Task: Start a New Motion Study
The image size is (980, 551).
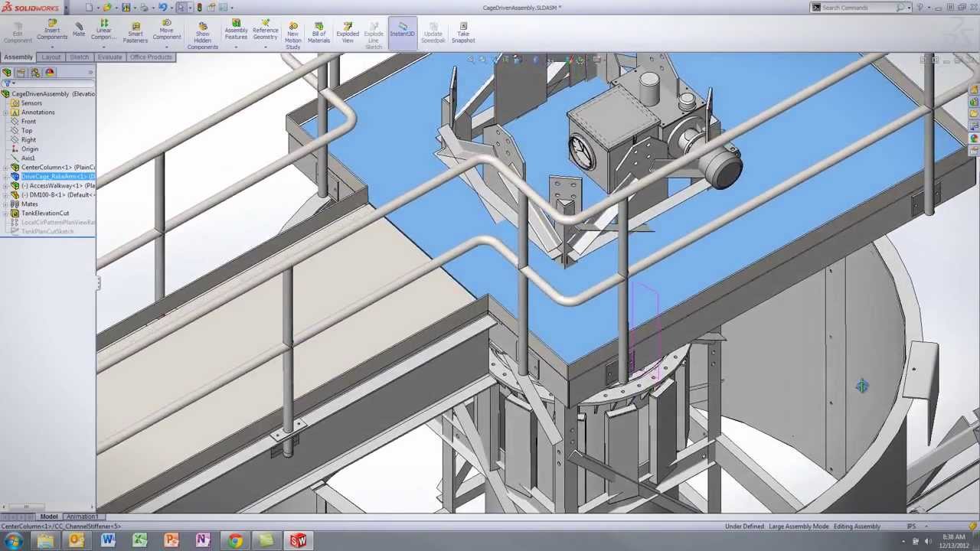Action: 292,36
